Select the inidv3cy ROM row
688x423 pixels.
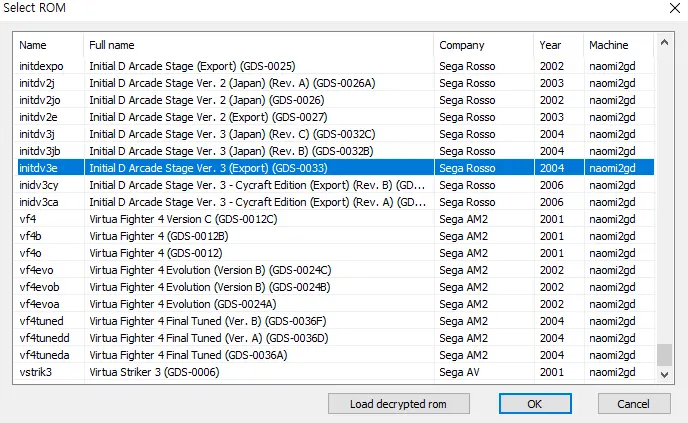[x=335, y=185]
